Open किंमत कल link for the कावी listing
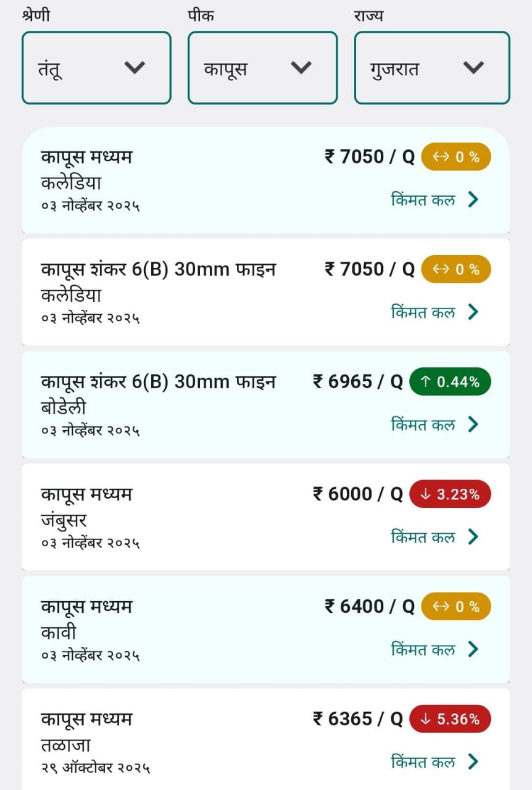Screen dimensions: 532x790 pyautogui.click(x=423, y=649)
